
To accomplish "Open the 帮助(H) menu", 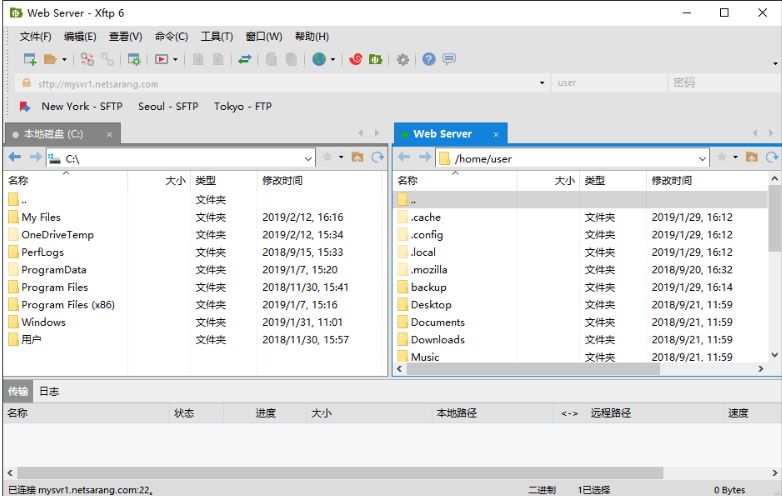I will coord(312,36).
